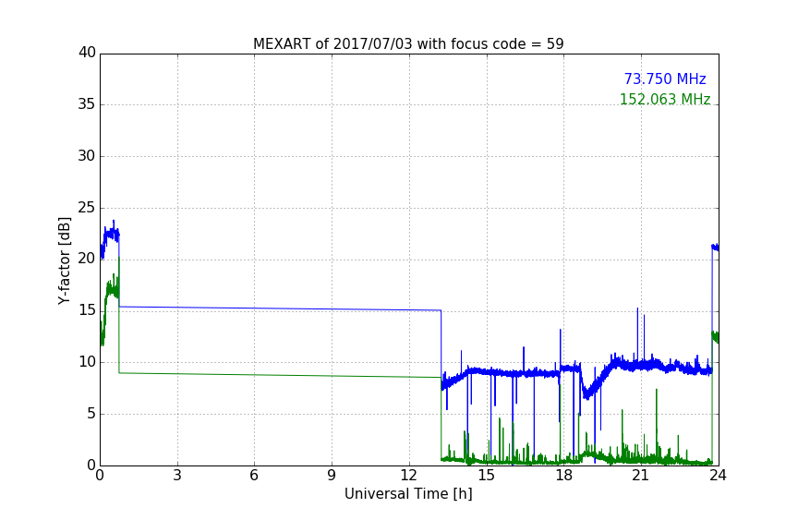
Task: Click the y-axis tick label '35'
Action: (87, 104)
